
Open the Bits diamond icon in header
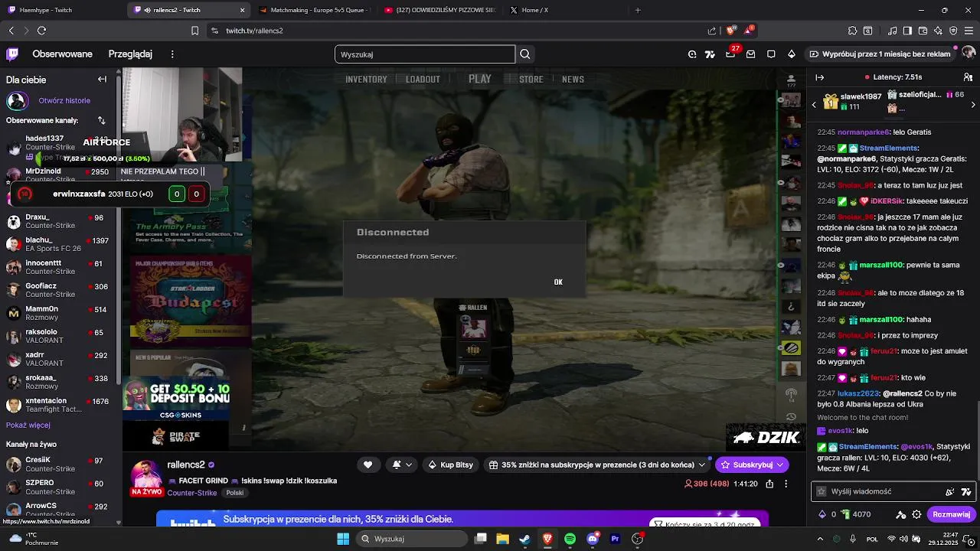[792, 54]
